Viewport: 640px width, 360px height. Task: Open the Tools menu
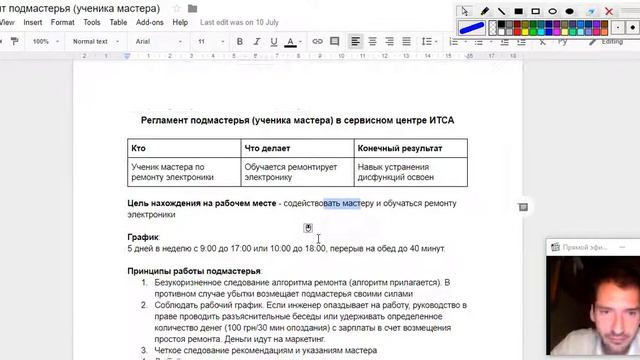pos(92,22)
